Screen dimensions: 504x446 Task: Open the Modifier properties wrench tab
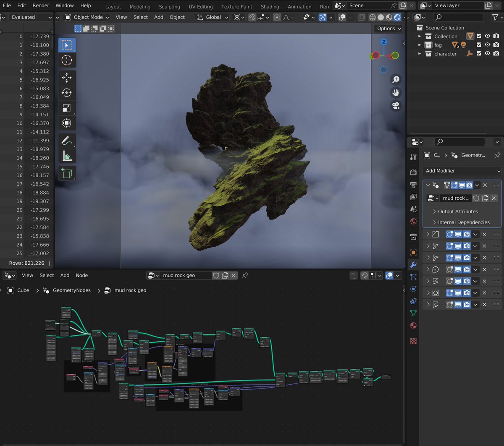coord(413,265)
